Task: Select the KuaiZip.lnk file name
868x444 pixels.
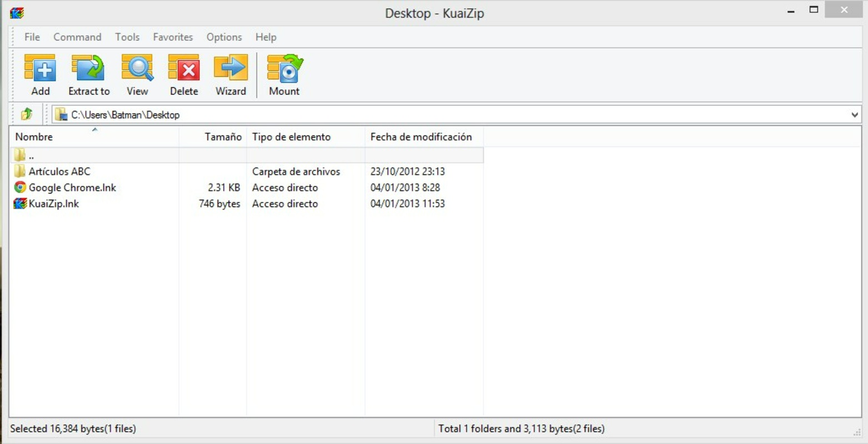Action: [x=54, y=204]
